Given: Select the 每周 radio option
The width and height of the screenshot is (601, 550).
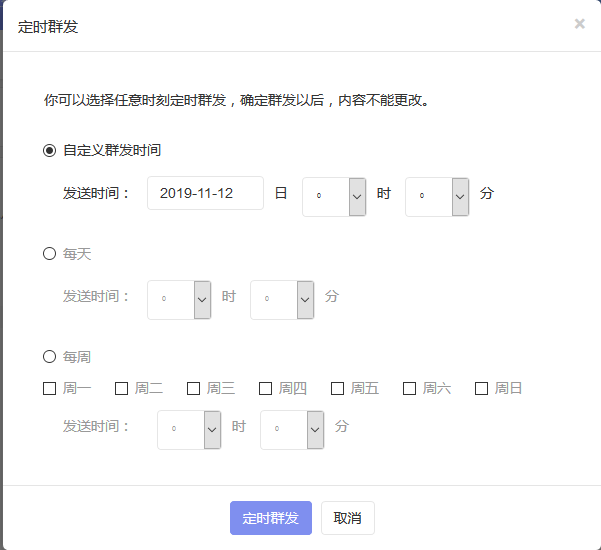Looking at the screenshot, I should (49, 357).
